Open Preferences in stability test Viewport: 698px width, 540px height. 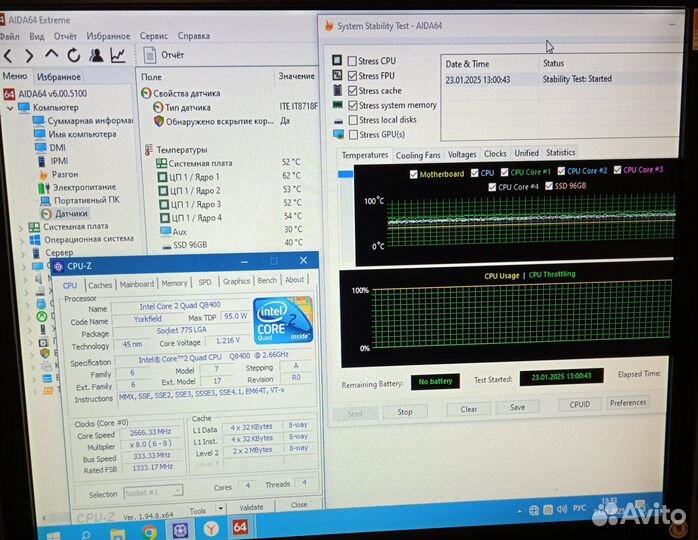point(628,402)
